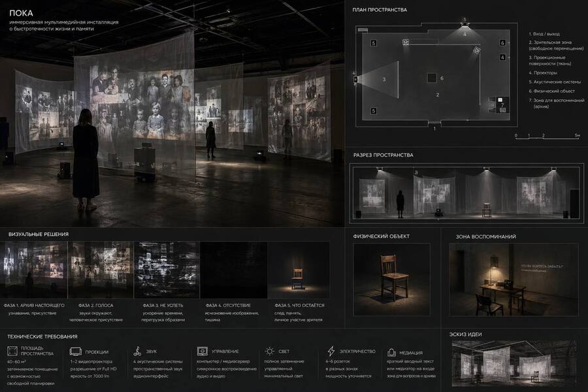This screenshot has width=588, height=392.
Task: Click the Эскиз идеи sketch image
Action: 514,363
